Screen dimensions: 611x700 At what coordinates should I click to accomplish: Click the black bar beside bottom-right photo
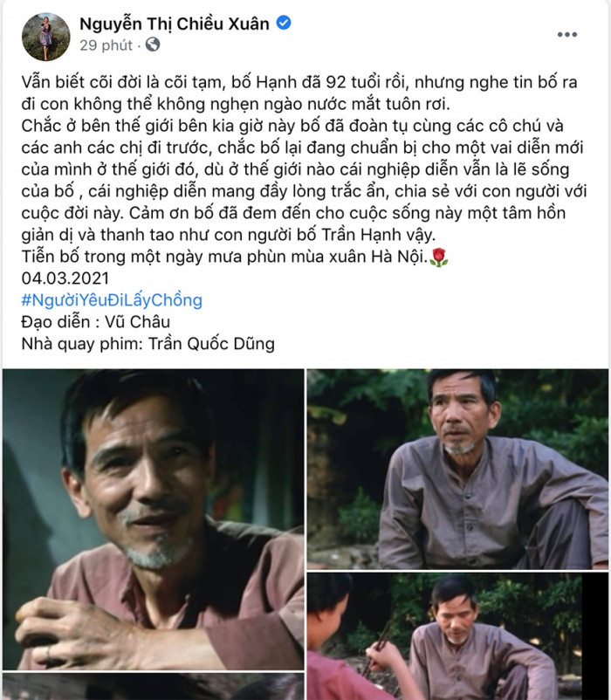pos(595,636)
